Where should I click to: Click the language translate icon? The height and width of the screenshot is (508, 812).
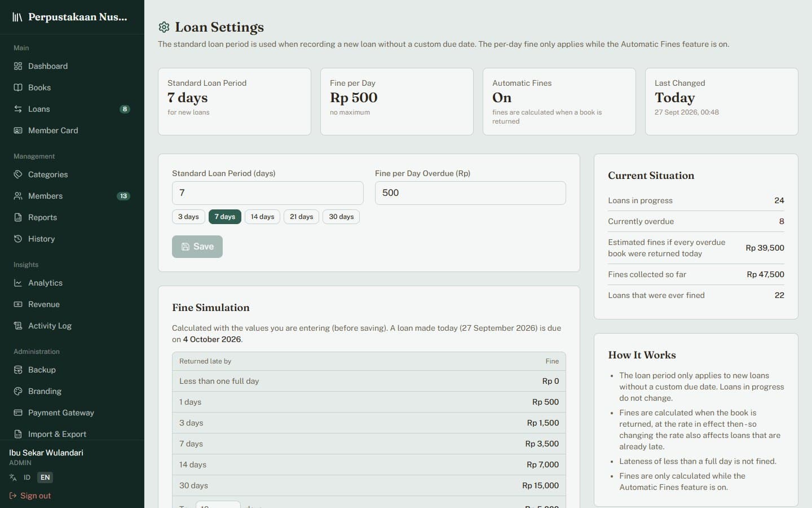pyautogui.click(x=13, y=478)
